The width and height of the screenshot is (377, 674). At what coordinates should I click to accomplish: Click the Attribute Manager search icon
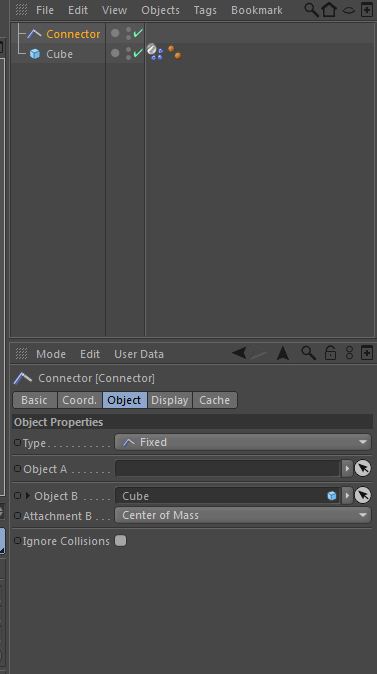[308, 353]
